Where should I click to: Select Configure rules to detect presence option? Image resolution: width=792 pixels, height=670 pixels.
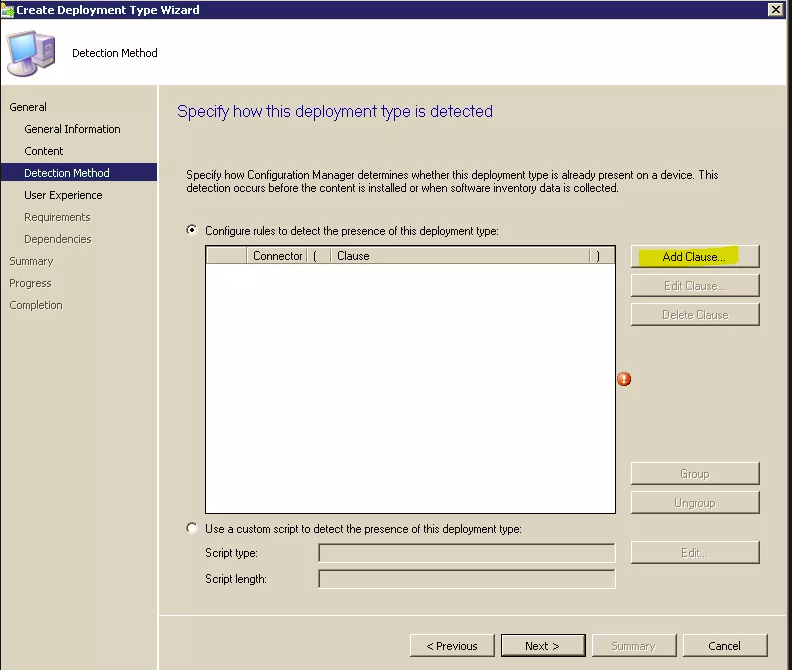point(192,230)
